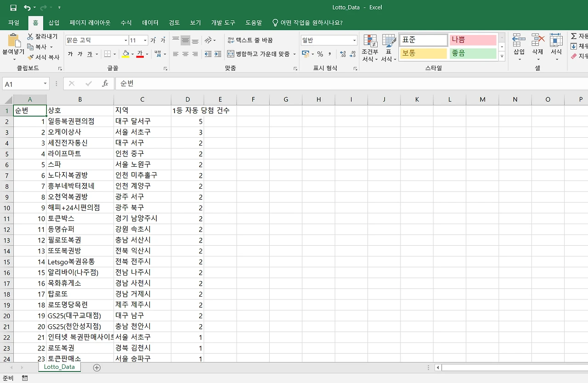This screenshot has width=588, height=383.
Task: Toggle text wrapping (텍스트 줄 바꿈)
Action: coord(250,40)
